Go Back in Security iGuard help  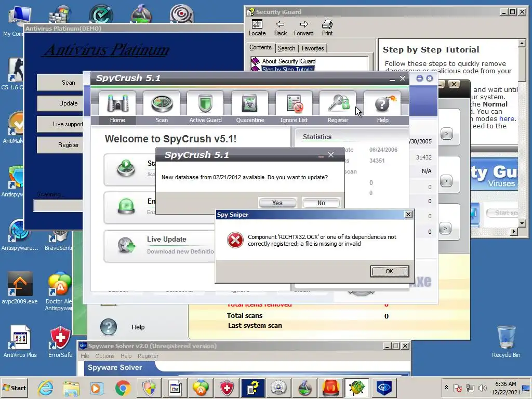(280, 28)
